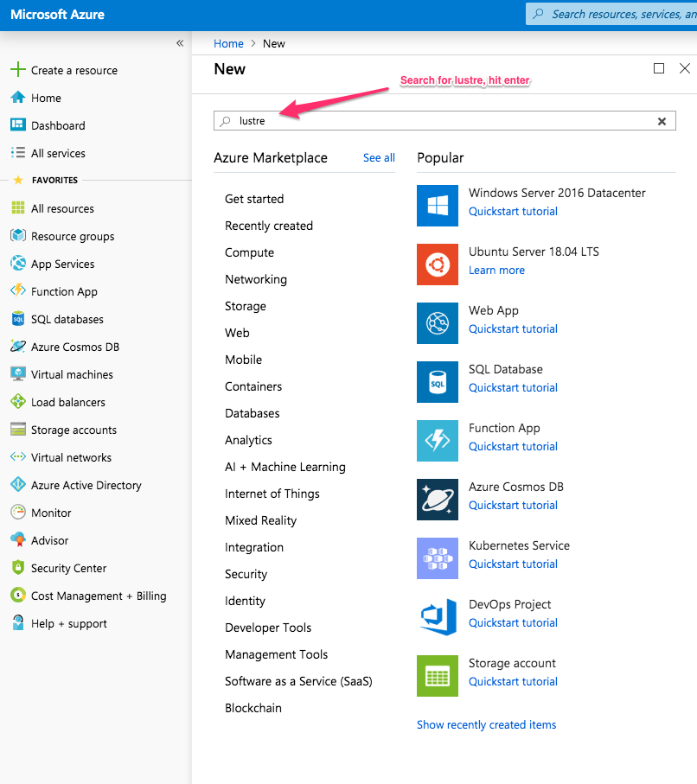Select the Containers category
697x784 pixels.
[253, 386]
